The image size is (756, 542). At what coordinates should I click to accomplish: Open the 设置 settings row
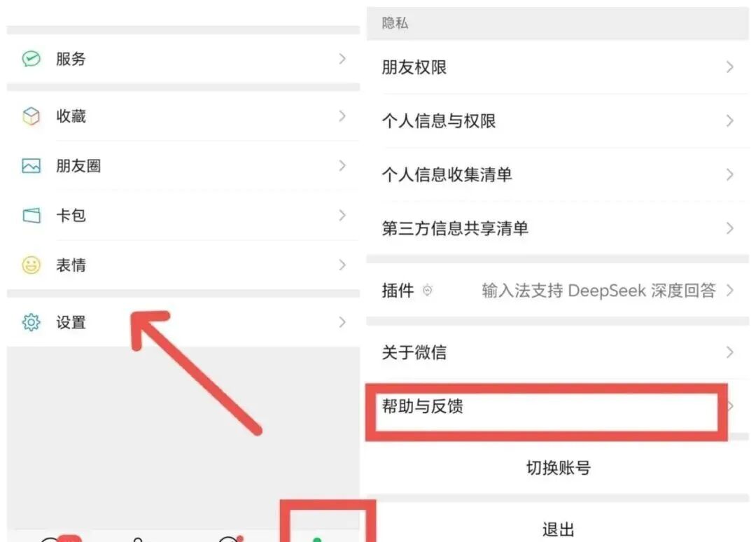click(x=183, y=322)
